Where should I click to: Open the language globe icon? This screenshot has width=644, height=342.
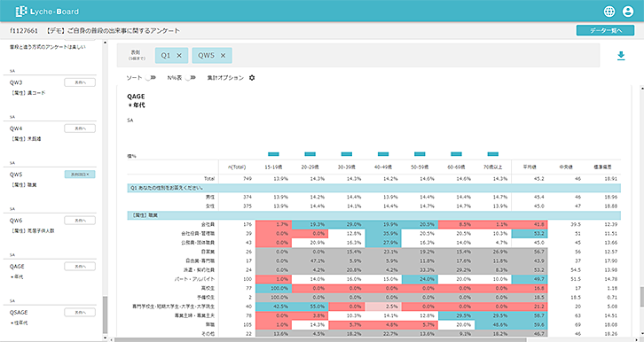tap(609, 12)
